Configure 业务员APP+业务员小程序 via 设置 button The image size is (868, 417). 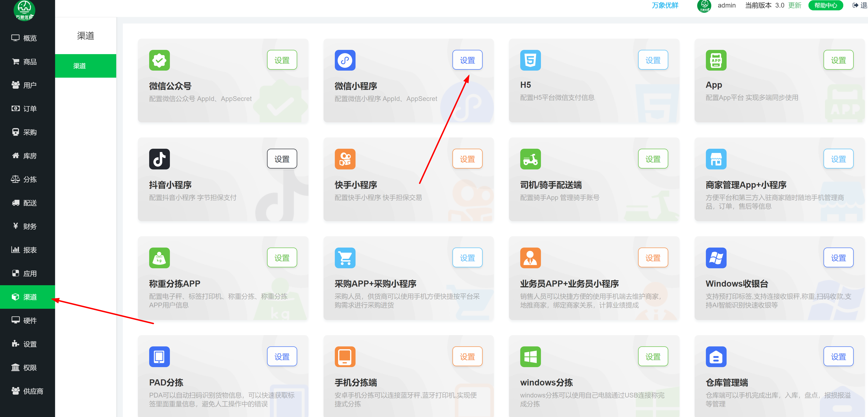coord(653,257)
